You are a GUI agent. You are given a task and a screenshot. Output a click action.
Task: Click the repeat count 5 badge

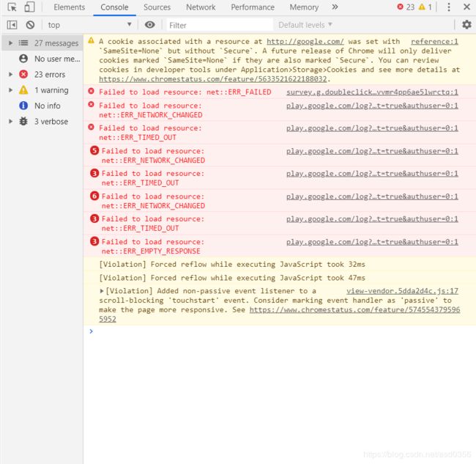[x=94, y=150]
